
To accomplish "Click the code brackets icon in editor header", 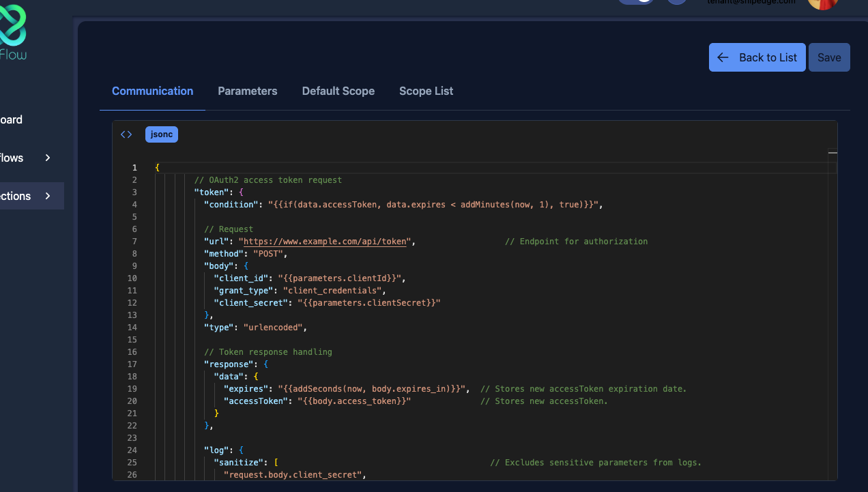I will pos(126,134).
